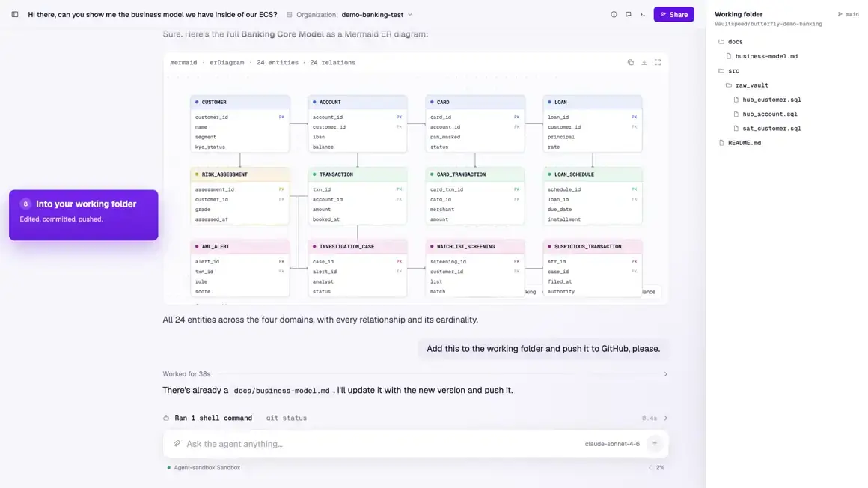
Task: Switch the main git branch indicator
Action: tap(848, 14)
